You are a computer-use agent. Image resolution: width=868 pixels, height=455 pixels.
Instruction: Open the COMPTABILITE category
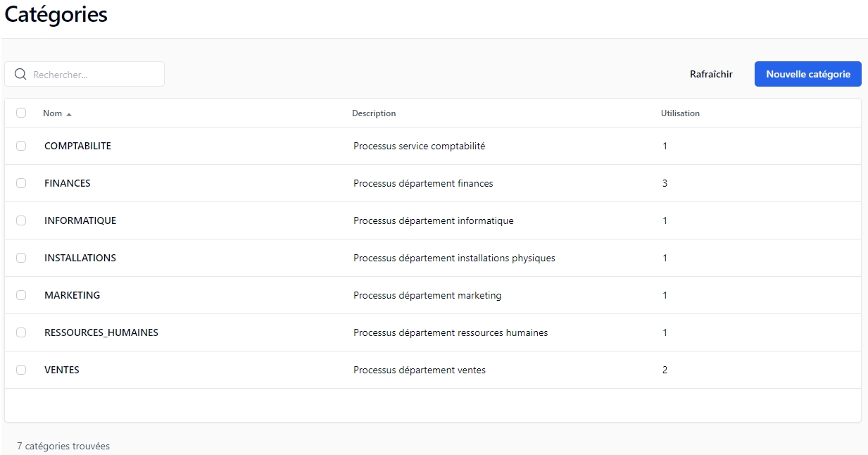(77, 146)
